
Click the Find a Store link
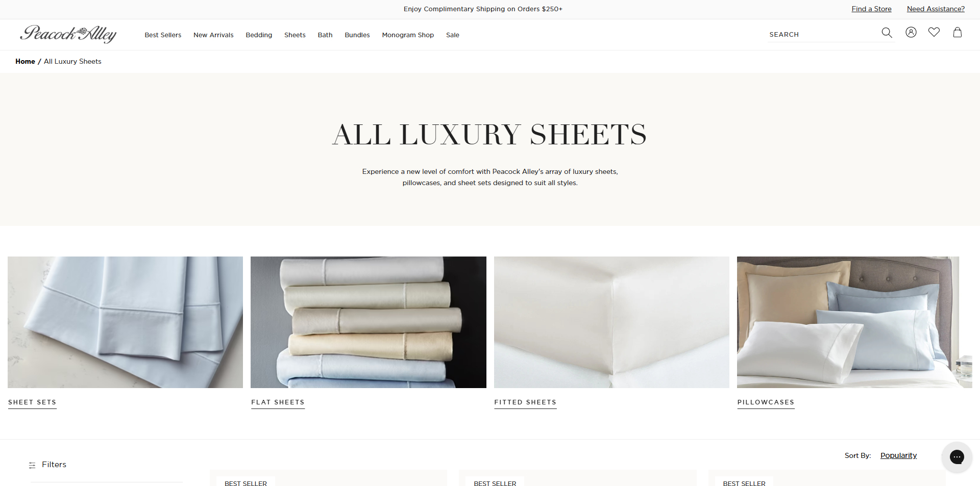[871, 9]
